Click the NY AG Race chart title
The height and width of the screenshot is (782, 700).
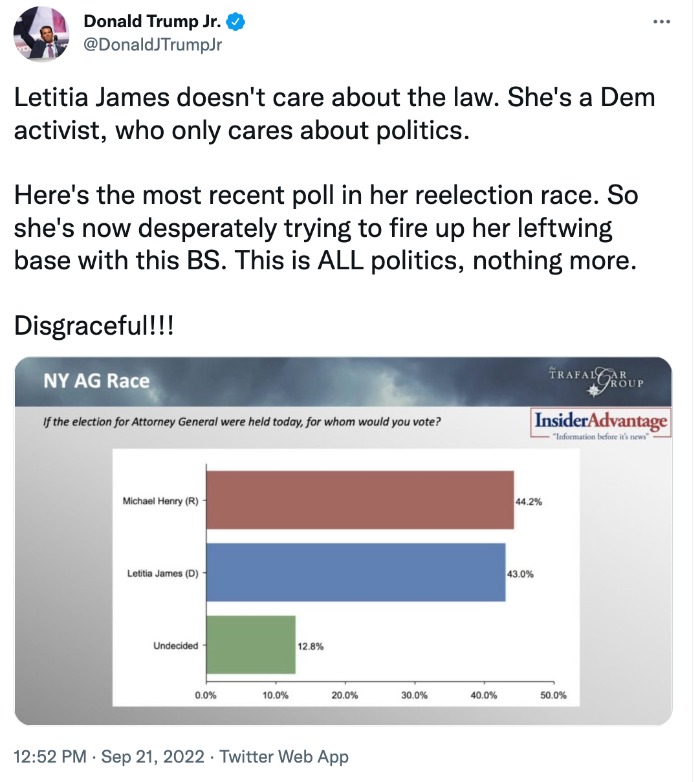[96, 381]
